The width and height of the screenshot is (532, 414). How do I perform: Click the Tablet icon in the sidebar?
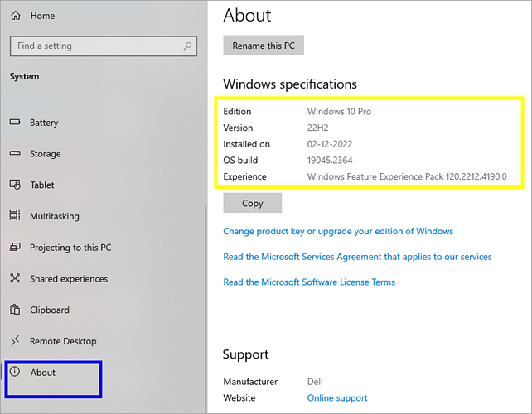14,185
